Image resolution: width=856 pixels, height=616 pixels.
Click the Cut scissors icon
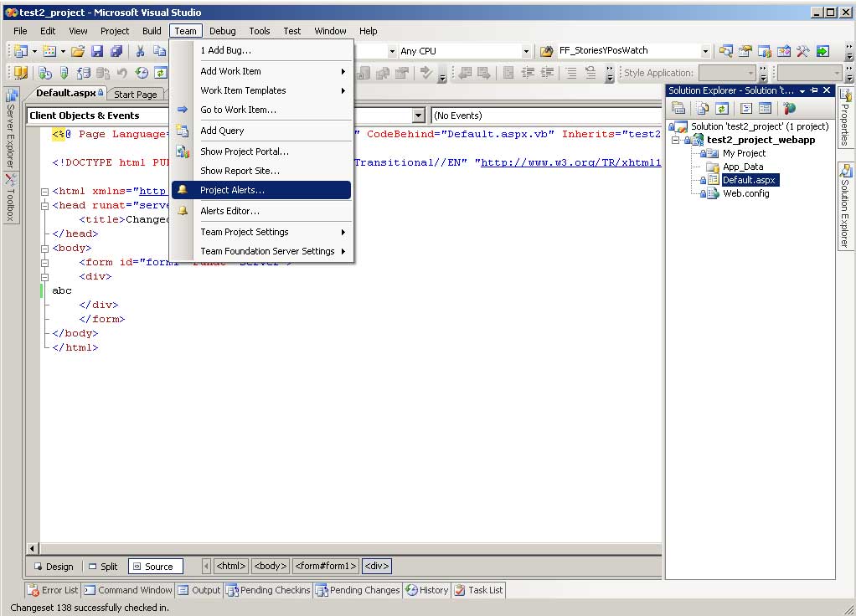click(141, 51)
